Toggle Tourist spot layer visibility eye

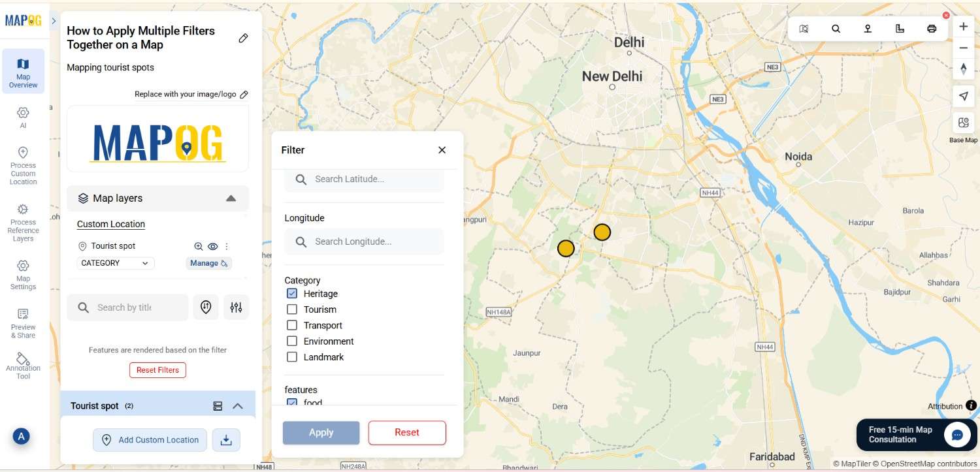click(213, 246)
